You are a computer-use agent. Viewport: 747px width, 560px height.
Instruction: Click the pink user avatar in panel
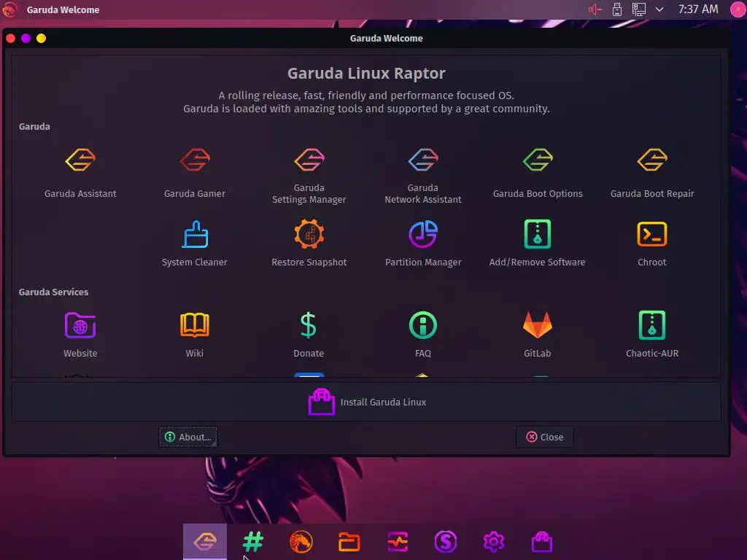click(738, 9)
